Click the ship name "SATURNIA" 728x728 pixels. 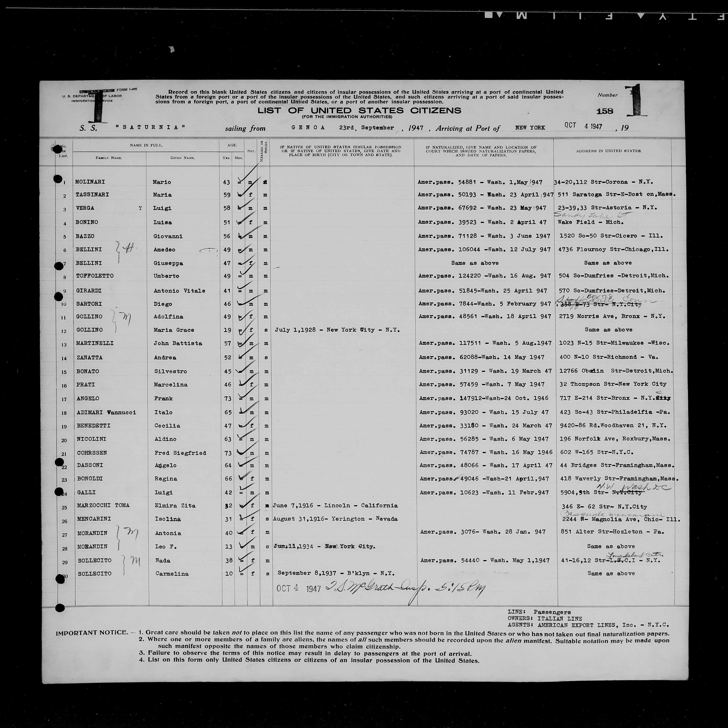tap(150, 127)
